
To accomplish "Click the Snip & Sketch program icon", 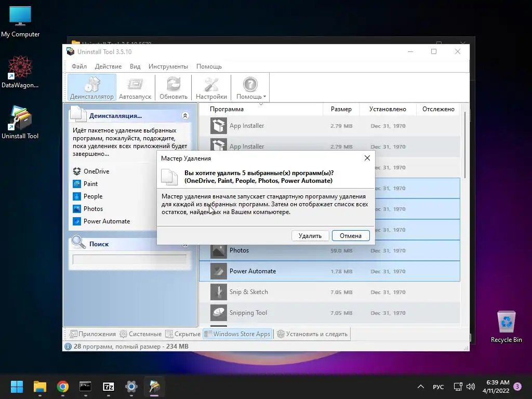I will [219, 292].
